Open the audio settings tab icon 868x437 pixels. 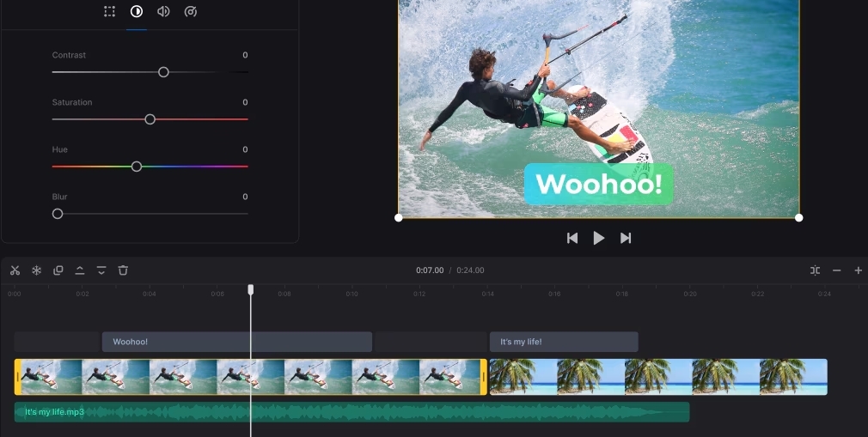tap(163, 12)
